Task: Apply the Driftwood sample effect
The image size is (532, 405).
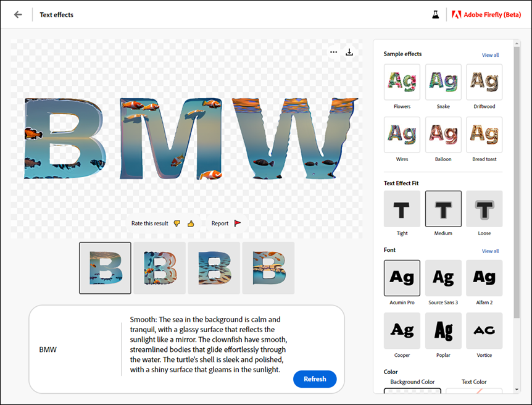Action: 484,82
